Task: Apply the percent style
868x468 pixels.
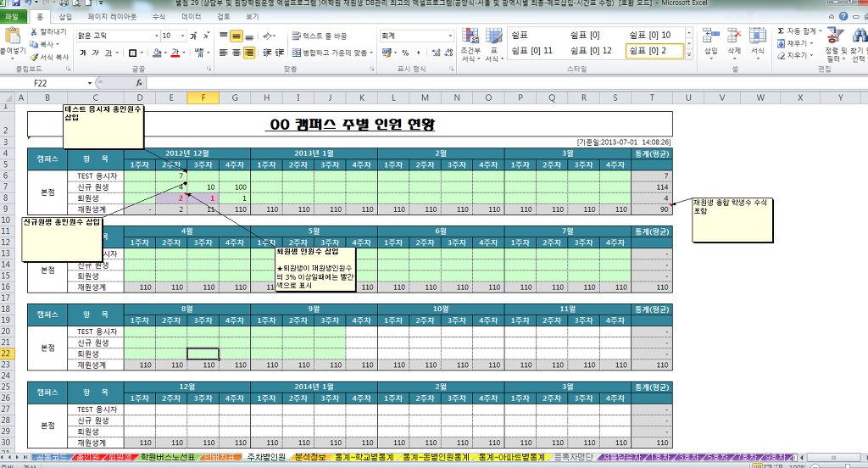Action: pos(405,53)
